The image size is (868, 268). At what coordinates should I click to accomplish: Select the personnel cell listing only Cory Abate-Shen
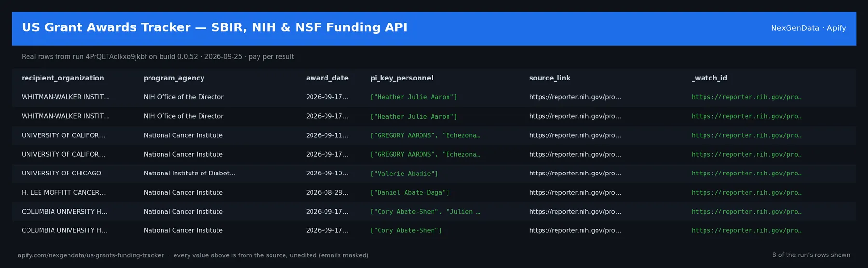[x=406, y=231]
